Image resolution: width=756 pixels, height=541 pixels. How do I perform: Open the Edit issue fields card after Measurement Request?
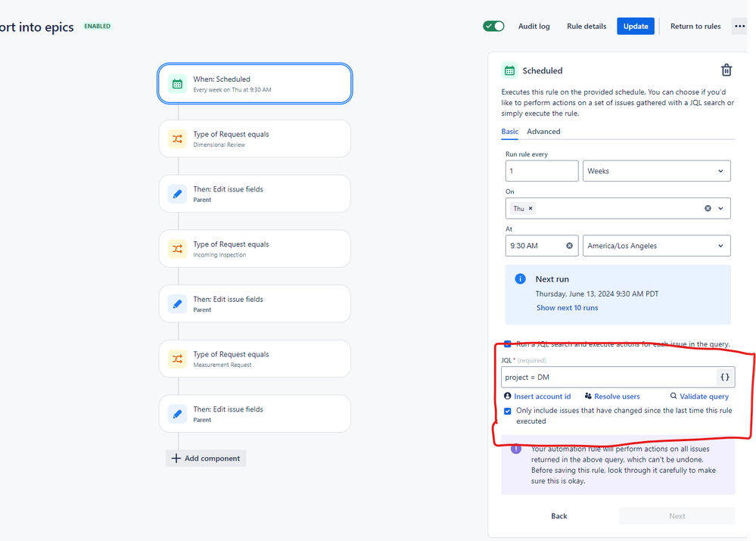(x=254, y=414)
